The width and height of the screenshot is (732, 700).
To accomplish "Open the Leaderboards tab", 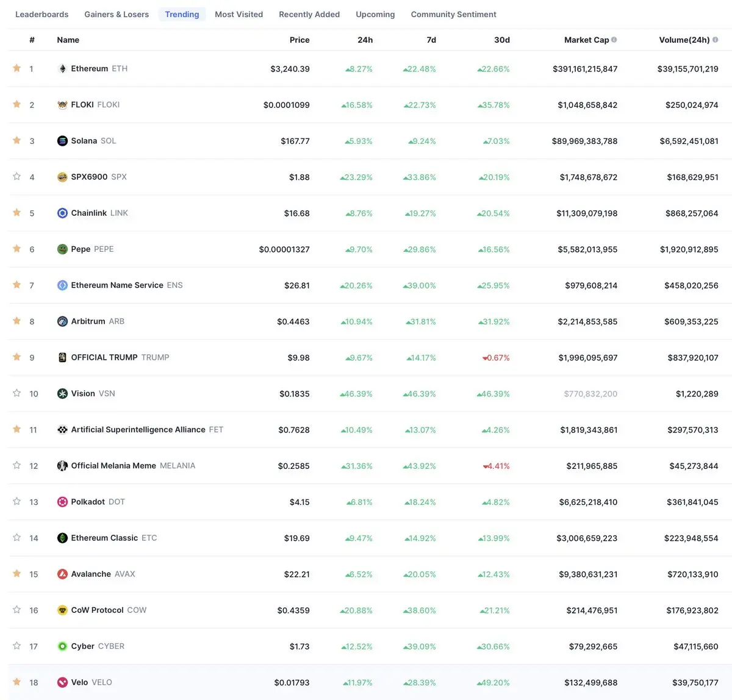I will (41, 14).
